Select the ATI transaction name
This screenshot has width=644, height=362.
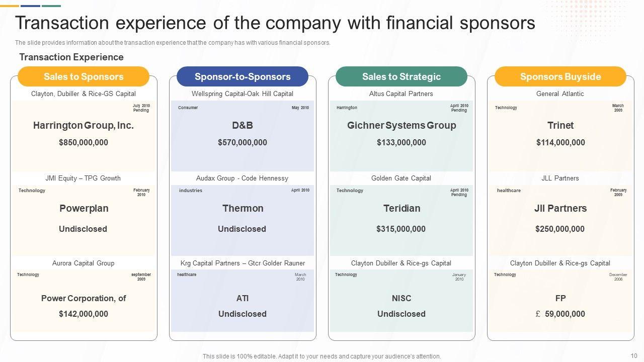point(243,298)
